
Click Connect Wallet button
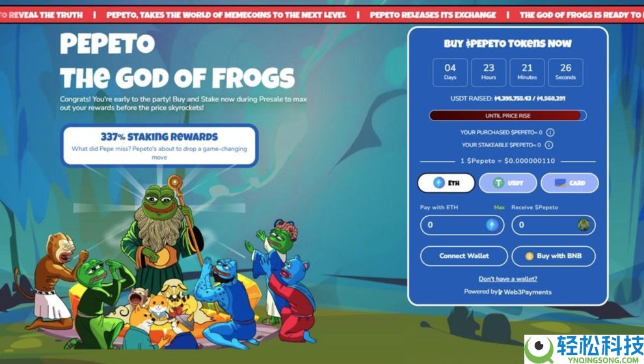[x=464, y=256]
